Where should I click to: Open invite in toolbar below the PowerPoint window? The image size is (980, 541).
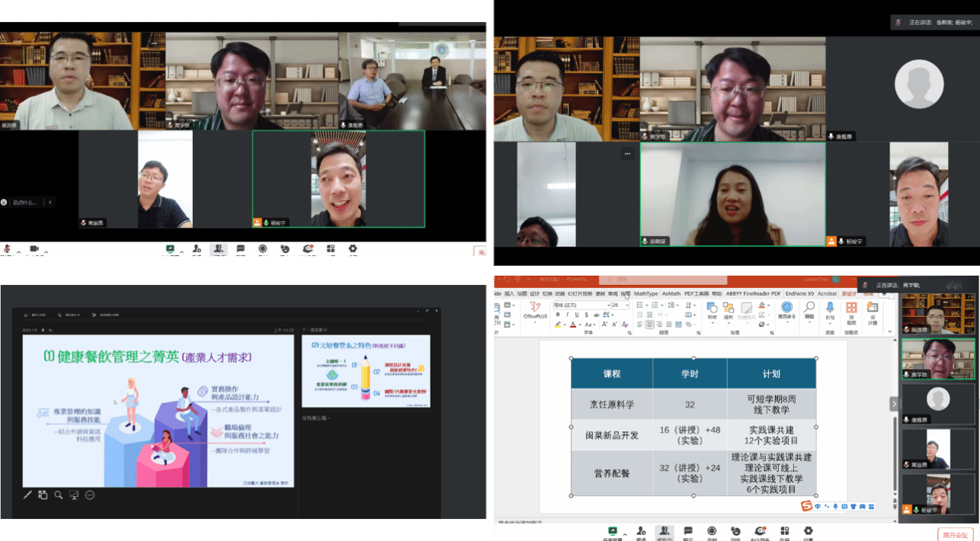[x=641, y=532]
